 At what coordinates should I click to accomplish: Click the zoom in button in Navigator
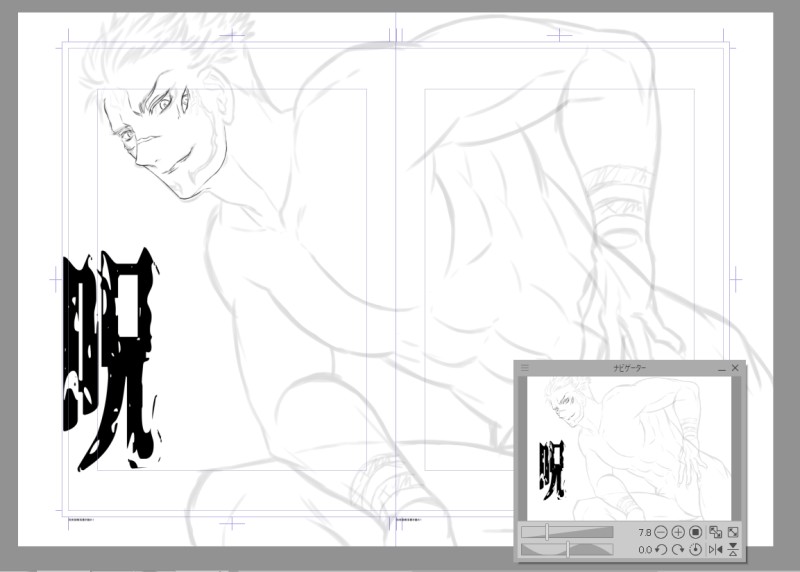678,532
